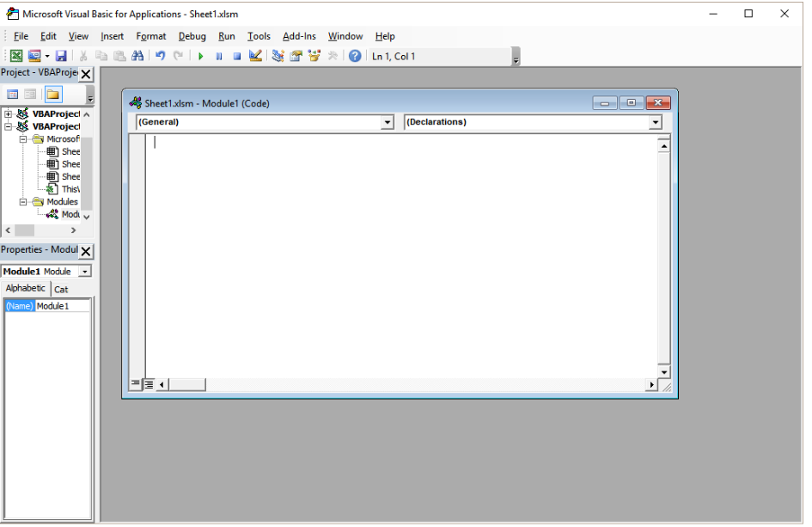
Task: Select the Modules folder in tree
Action: tap(55, 201)
